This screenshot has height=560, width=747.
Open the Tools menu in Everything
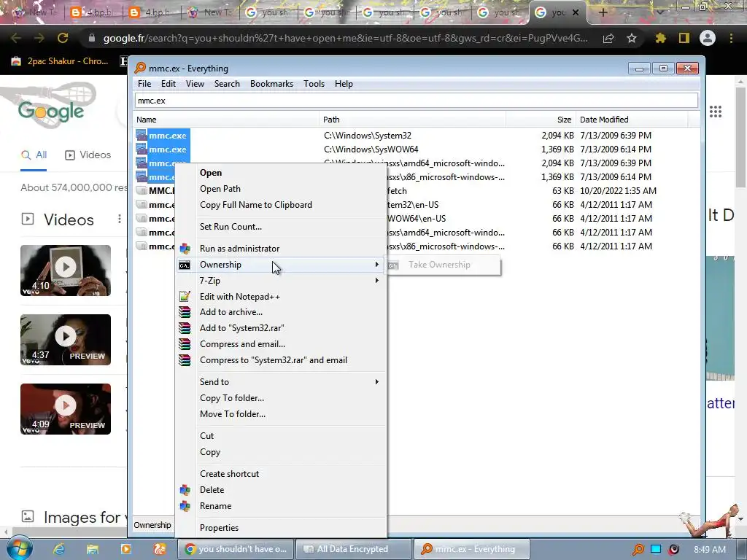coord(314,84)
